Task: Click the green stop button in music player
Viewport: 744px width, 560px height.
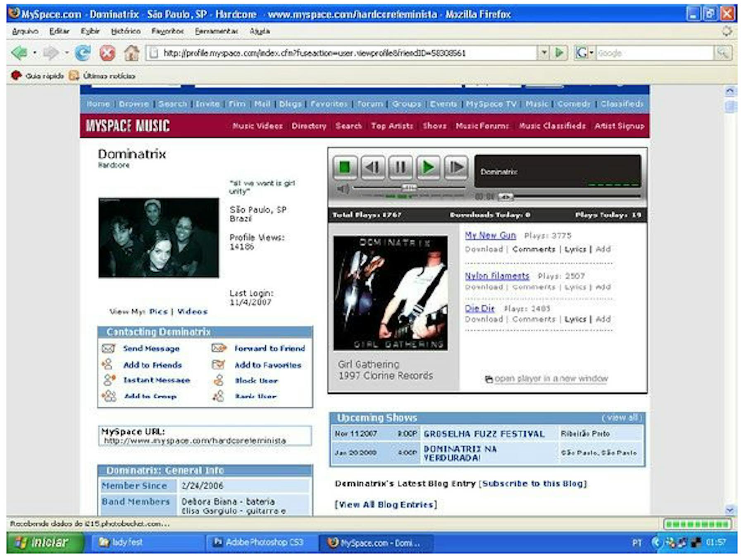Action: [345, 167]
